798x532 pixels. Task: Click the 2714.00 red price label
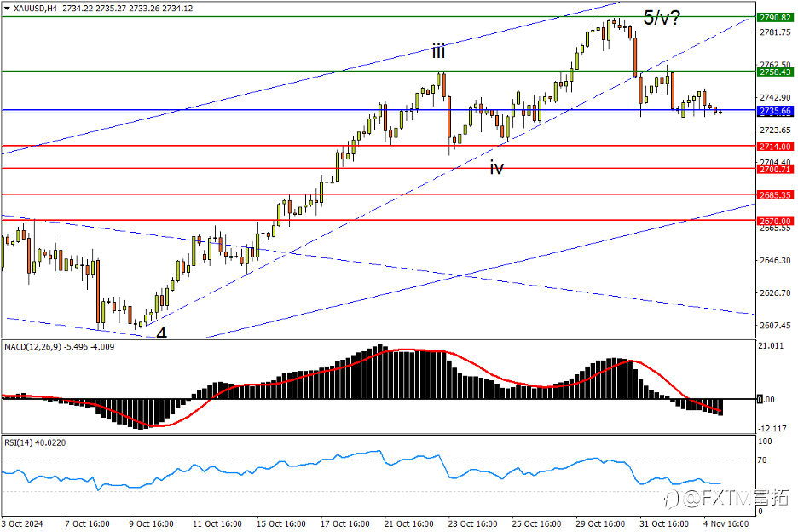click(775, 147)
